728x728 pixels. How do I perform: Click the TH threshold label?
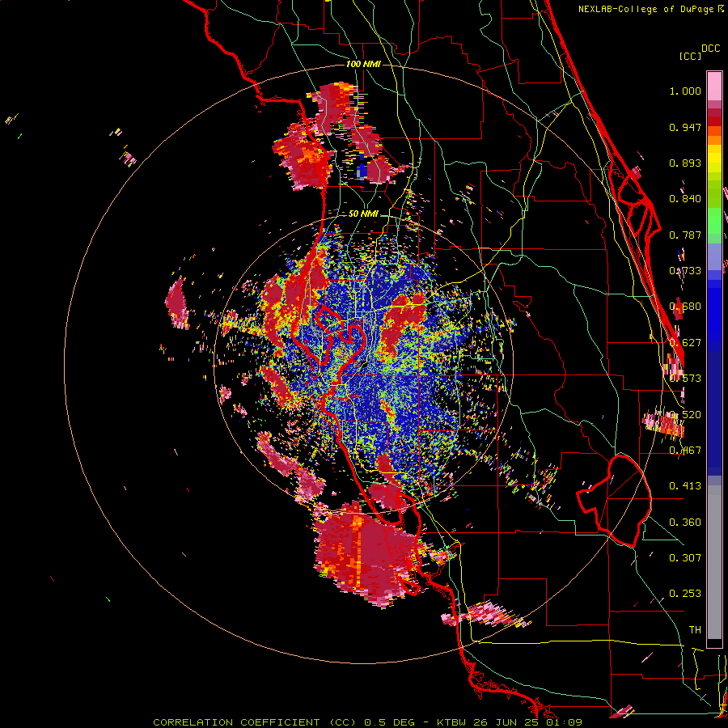(695, 629)
